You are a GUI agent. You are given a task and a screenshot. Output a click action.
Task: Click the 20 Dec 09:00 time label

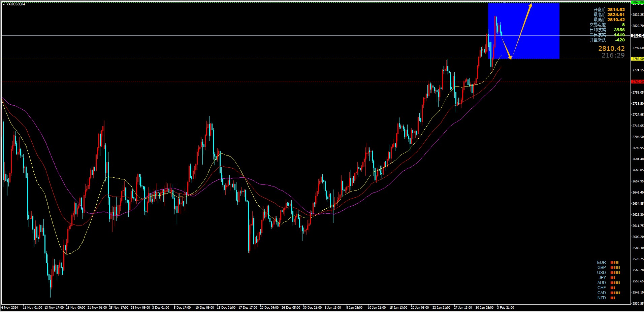point(269,308)
